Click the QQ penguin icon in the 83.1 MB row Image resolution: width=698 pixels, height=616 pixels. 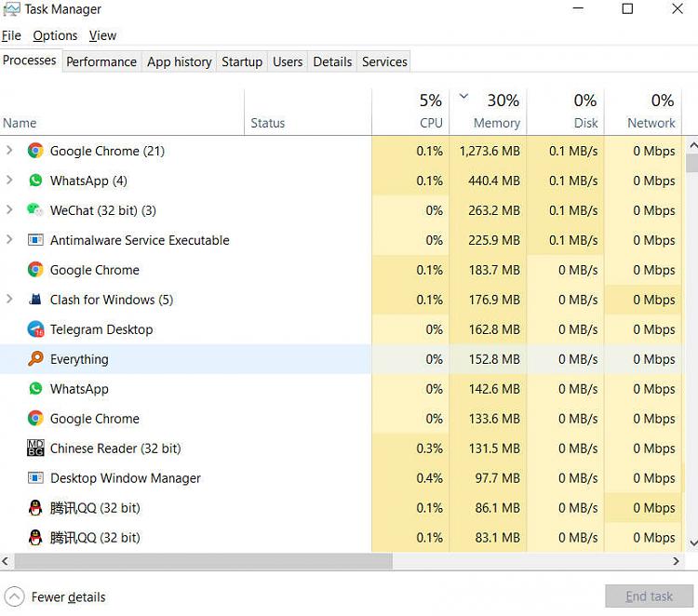[35, 538]
